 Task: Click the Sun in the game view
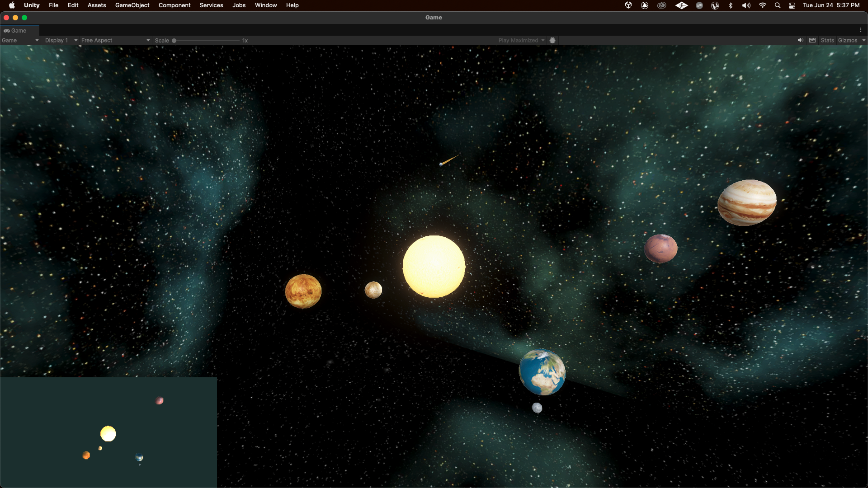tap(434, 267)
